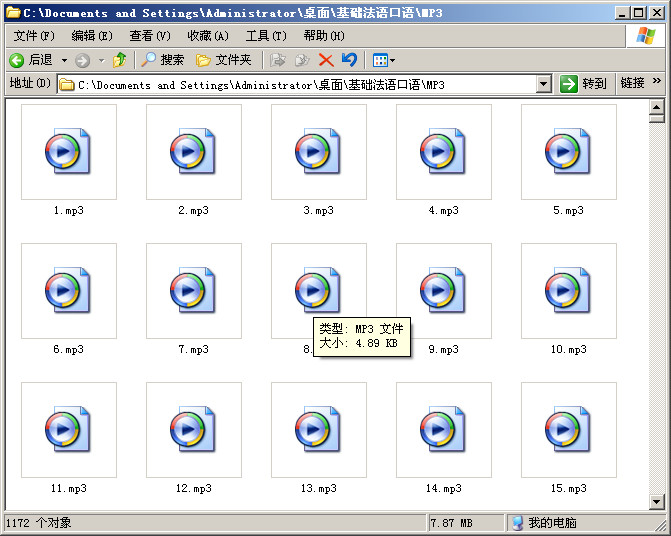Screen dimensions: 671x536
Task: Select the 13.mp3 media icon
Action: [x=318, y=429]
